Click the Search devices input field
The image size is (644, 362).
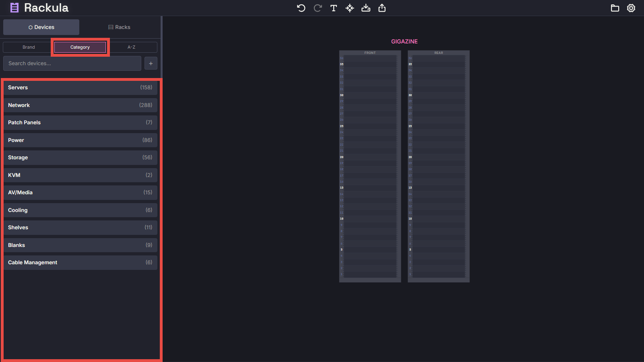[x=72, y=64]
